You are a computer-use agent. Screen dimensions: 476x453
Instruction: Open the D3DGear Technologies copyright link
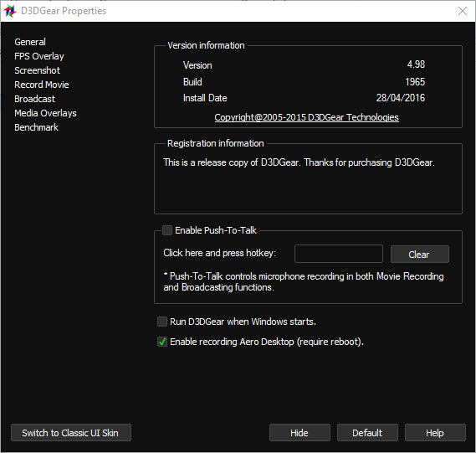point(307,117)
